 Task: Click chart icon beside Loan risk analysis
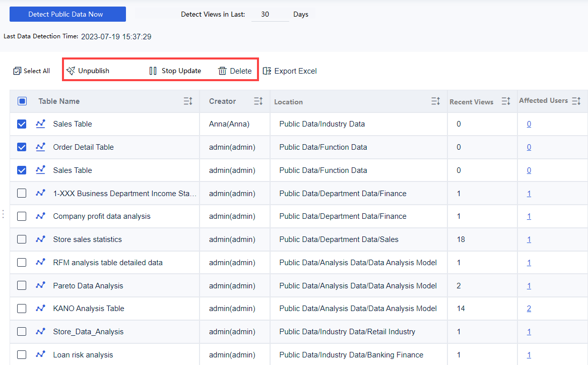tap(40, 354)
